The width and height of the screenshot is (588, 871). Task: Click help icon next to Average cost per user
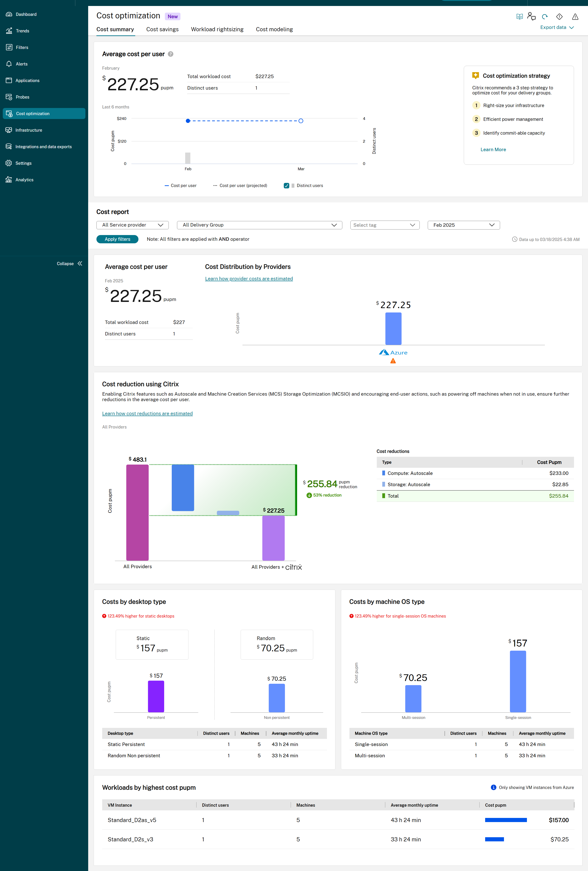(170, 54)
